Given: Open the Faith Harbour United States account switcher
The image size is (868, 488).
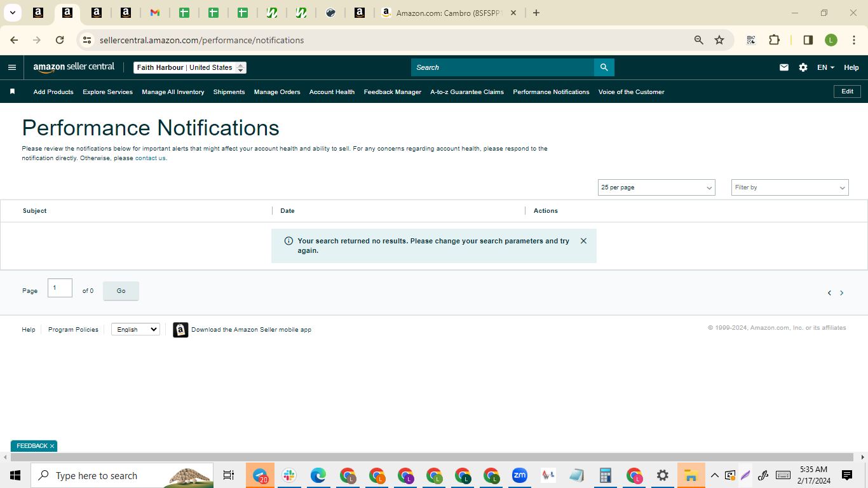Looking at the screenshot, I should 190,67.
